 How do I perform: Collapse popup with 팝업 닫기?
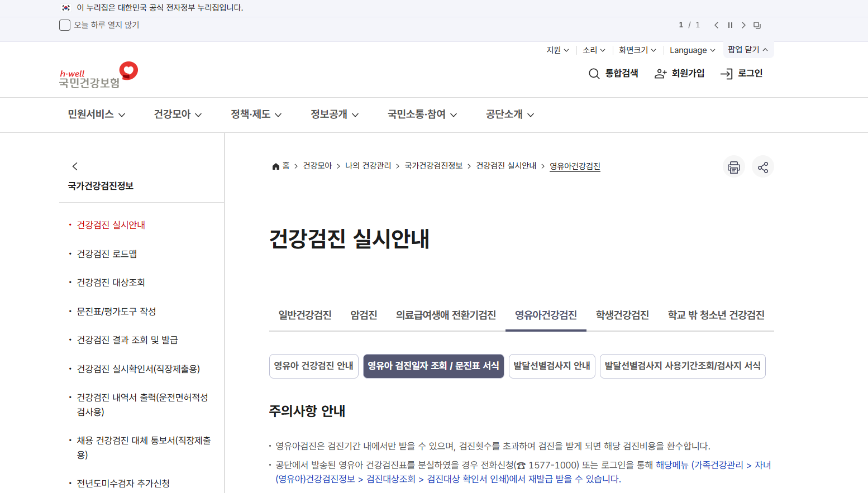748,50
